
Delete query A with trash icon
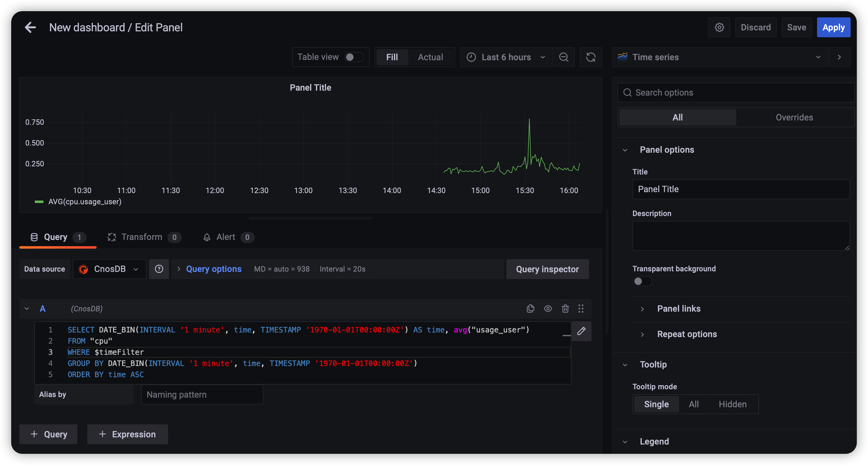[x=565, y=309]
